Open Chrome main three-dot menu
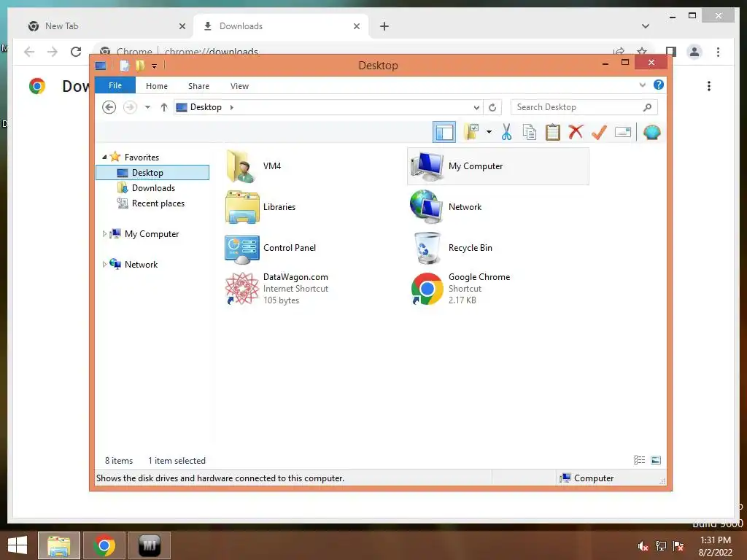 click(718, 52)
